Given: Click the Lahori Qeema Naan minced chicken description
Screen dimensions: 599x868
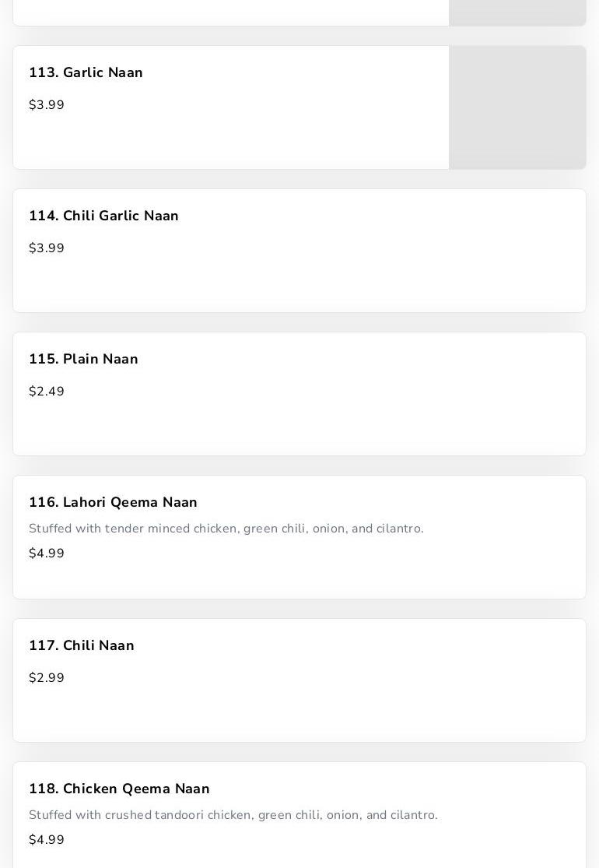Looking at the screenshot, I should point(226,529).
